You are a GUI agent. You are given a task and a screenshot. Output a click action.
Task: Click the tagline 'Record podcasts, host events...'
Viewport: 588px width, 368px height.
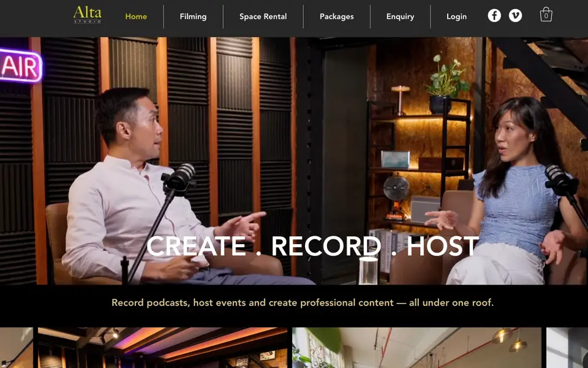(x=303, y=302)
